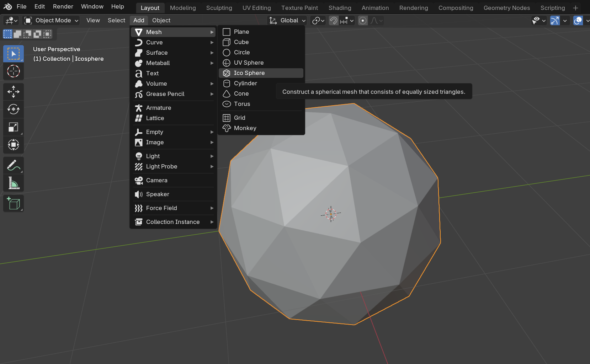The width and height of the screenshot is (590, 364).
Task: Open the Window menu
Action: (92, 7)
